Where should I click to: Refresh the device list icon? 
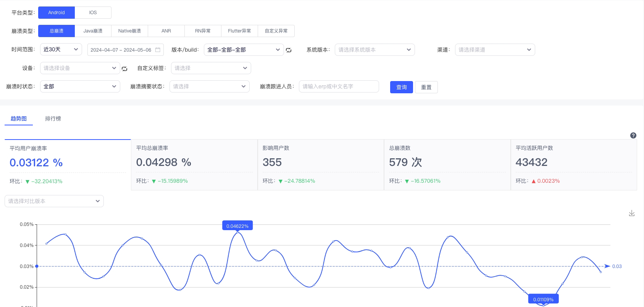coord(124,69)
